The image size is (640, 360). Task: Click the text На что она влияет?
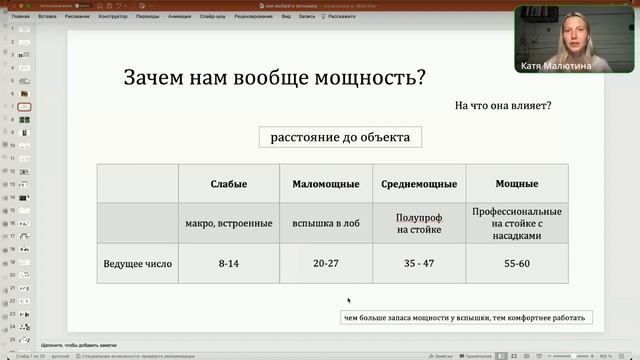click(503, 106)
